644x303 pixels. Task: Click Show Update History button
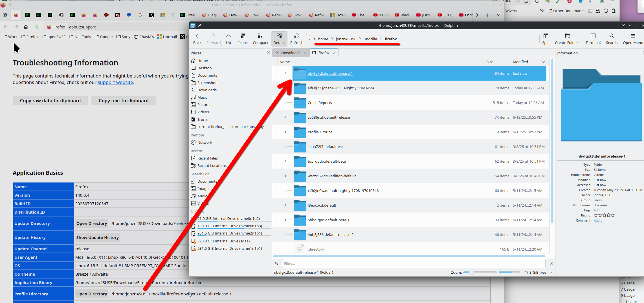tap(97, 237)
